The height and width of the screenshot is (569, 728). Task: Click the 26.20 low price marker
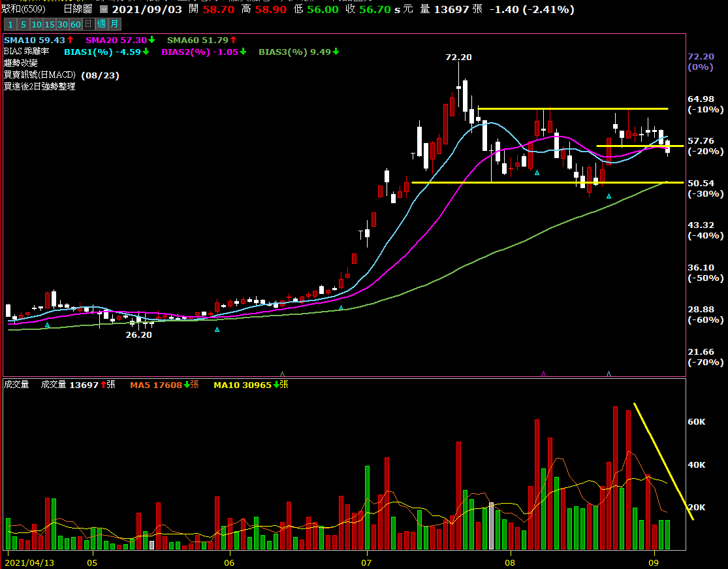point(138,334)
